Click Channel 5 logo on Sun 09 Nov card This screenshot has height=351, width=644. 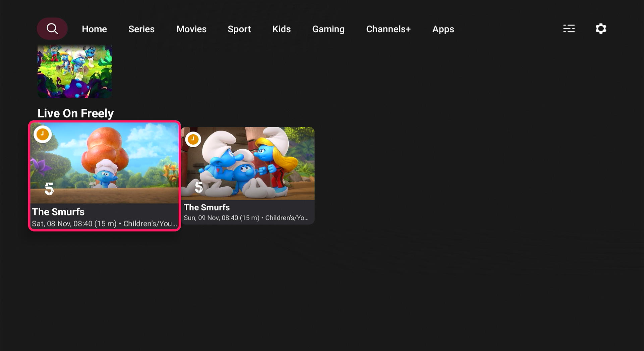pyautogui.click(x=199, y=187)
